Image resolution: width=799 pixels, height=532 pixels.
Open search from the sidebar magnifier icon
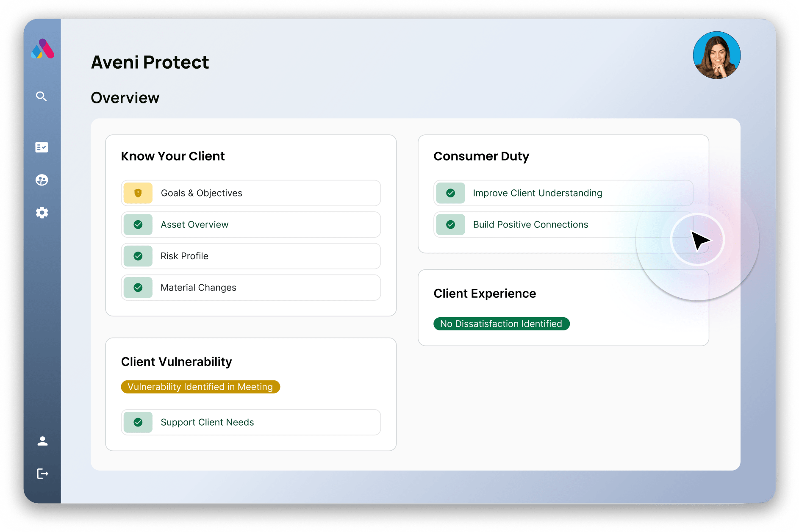[x=42, y=97]
